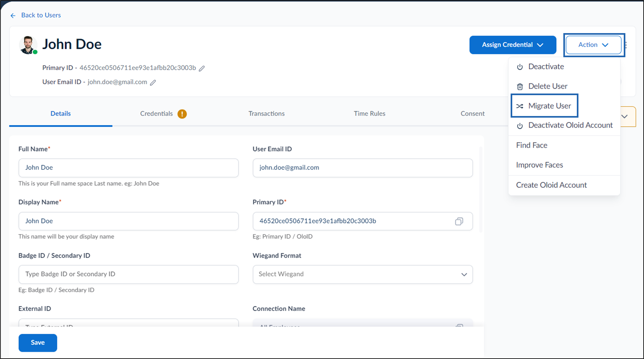Select Migrate User menu option

click(544, 106)
